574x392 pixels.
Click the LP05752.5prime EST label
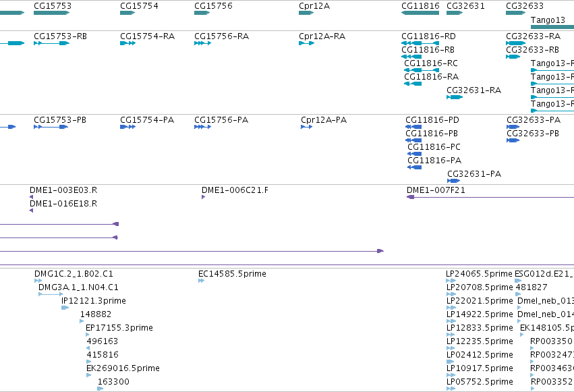click(480, 383)
